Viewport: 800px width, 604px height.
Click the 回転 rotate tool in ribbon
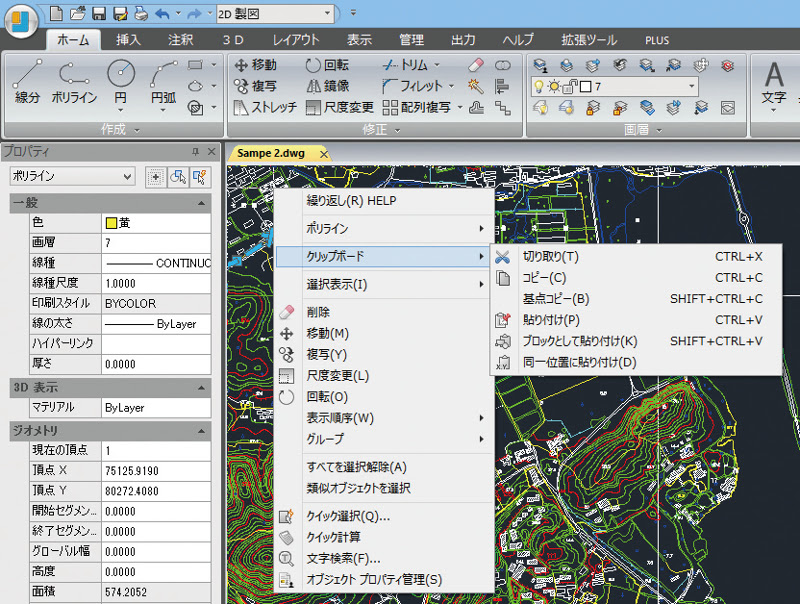328,65
